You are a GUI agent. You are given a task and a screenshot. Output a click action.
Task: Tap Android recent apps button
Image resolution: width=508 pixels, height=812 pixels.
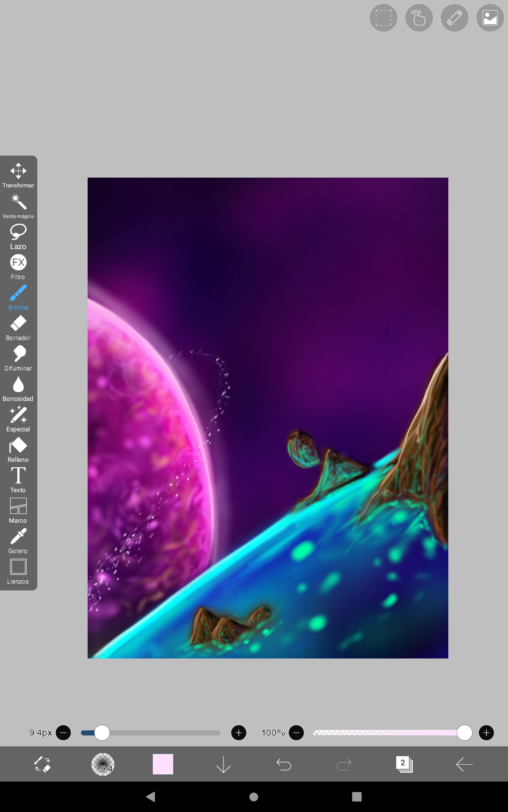pos(357,797)
